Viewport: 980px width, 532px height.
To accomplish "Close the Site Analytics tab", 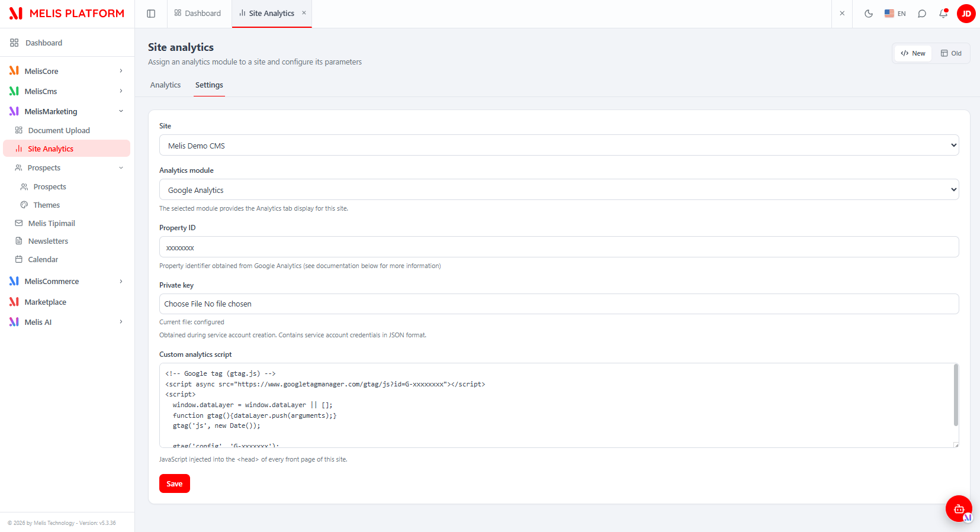I will click(304, 13).
